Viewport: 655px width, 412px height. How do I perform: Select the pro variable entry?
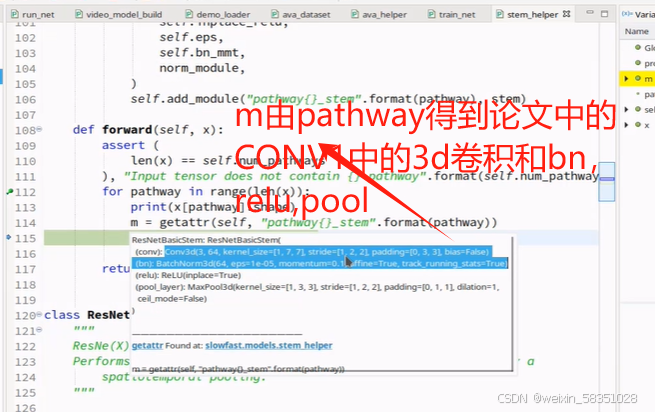coord(645,63)
